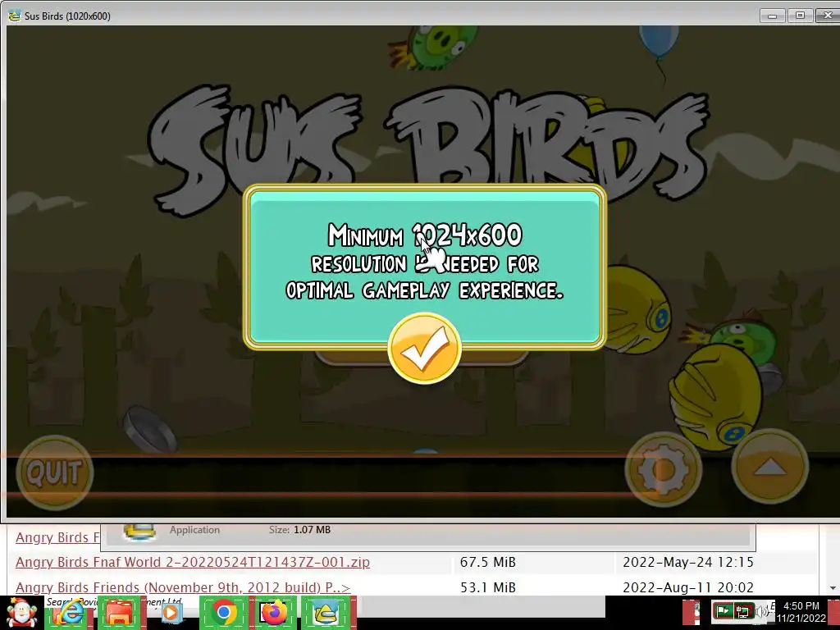
Task: Click the 2022-Aug-11 20:02 date cell
Action: point(688,587)
